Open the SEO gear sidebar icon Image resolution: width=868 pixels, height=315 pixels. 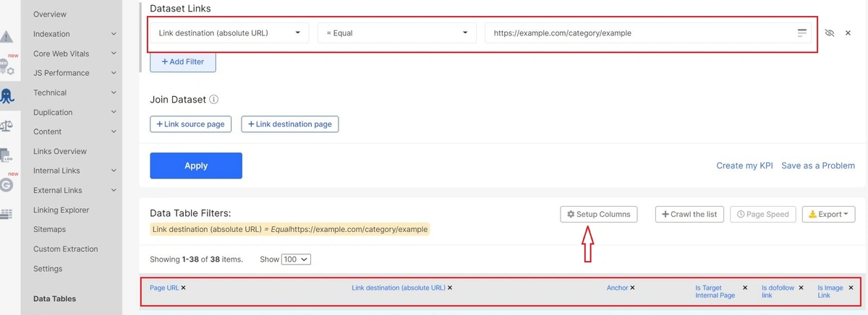(7, 67)
